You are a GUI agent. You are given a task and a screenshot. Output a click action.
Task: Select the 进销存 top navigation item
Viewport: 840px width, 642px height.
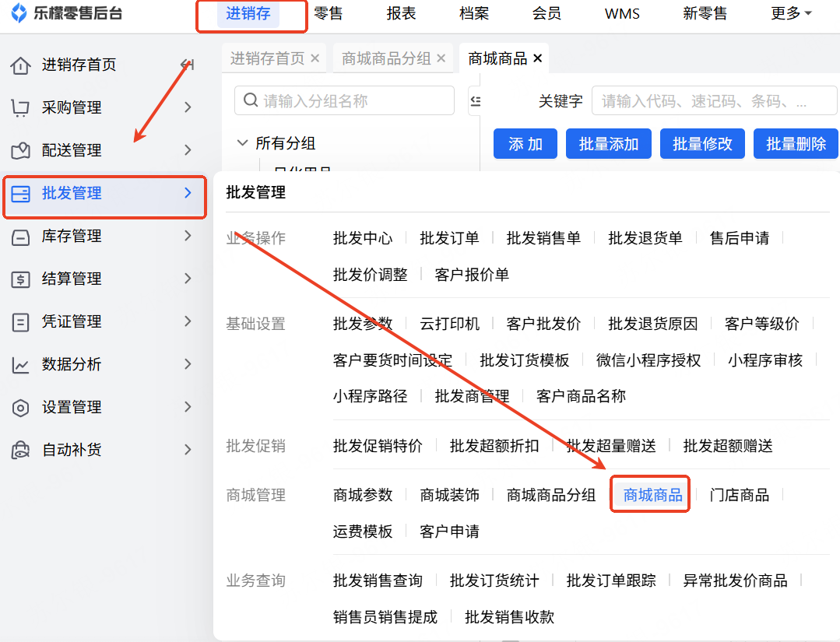248,13
